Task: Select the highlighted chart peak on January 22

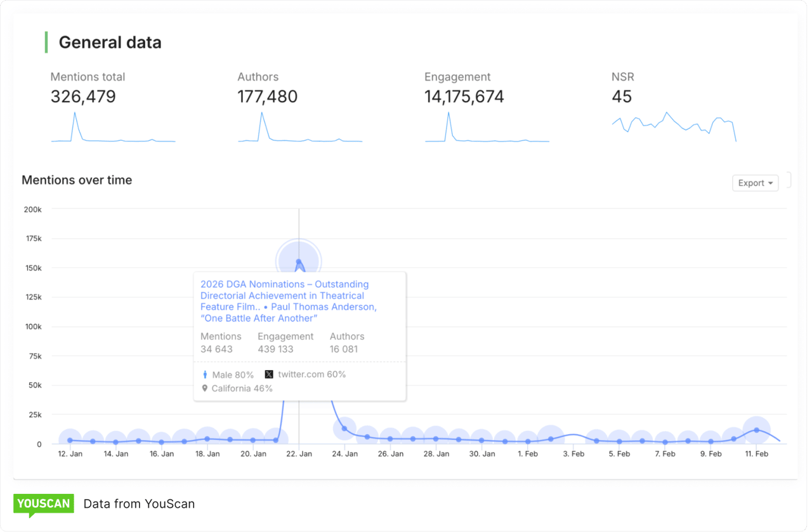Action: 299,260
